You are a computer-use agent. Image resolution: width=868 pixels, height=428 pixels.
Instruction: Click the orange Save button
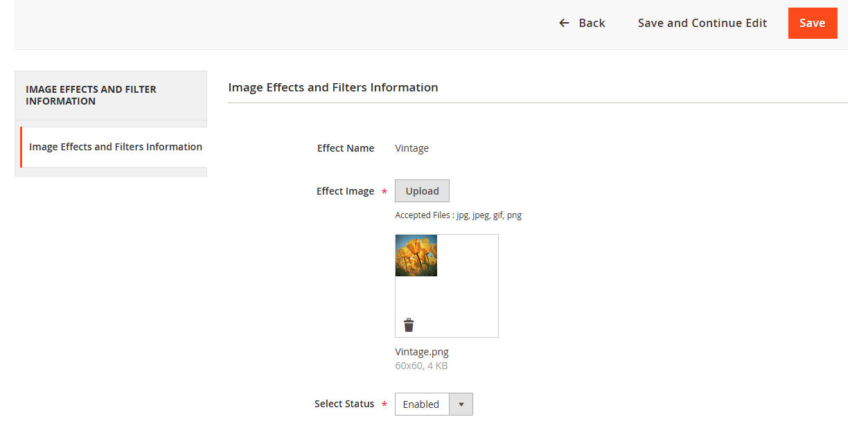tap(812, 24)
